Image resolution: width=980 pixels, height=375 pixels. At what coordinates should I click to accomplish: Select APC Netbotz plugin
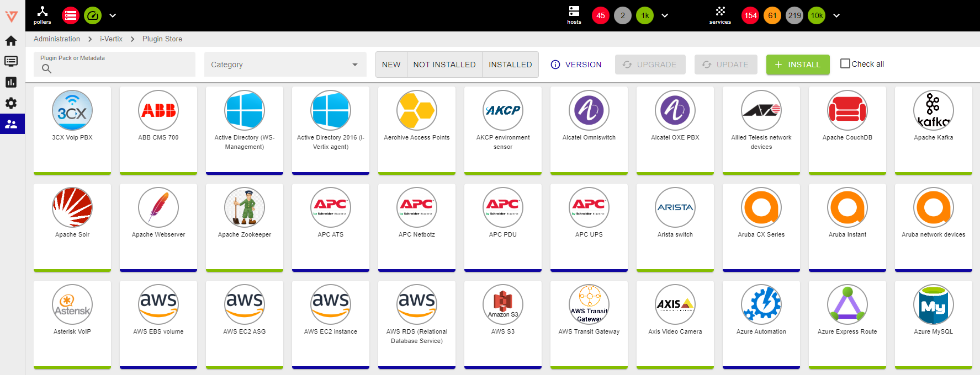coord(417,228)
